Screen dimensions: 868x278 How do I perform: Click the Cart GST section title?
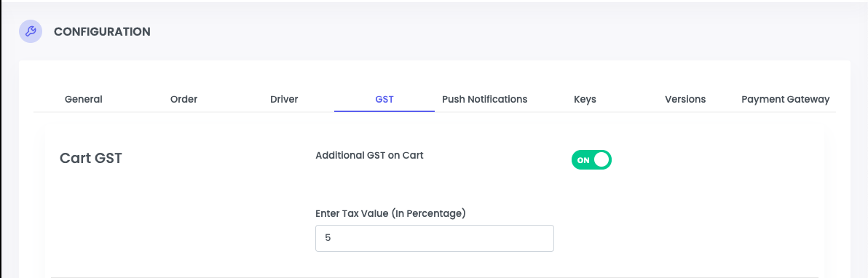[x=91, y=159]
